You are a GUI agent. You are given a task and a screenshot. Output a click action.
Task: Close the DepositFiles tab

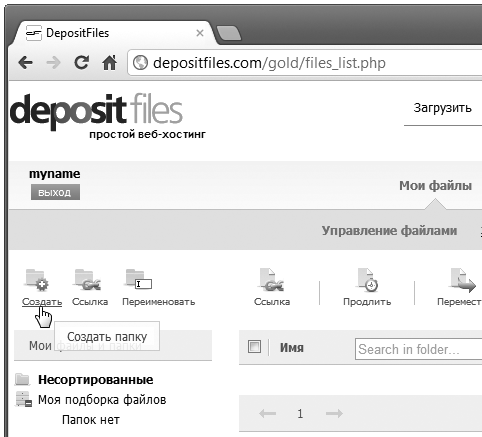[x=200, y=33]
